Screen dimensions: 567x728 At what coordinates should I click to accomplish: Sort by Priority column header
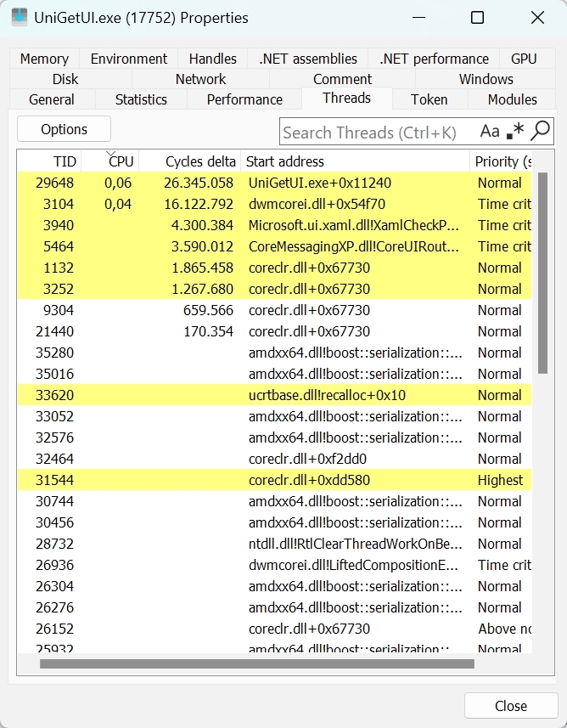coord(501,161)
